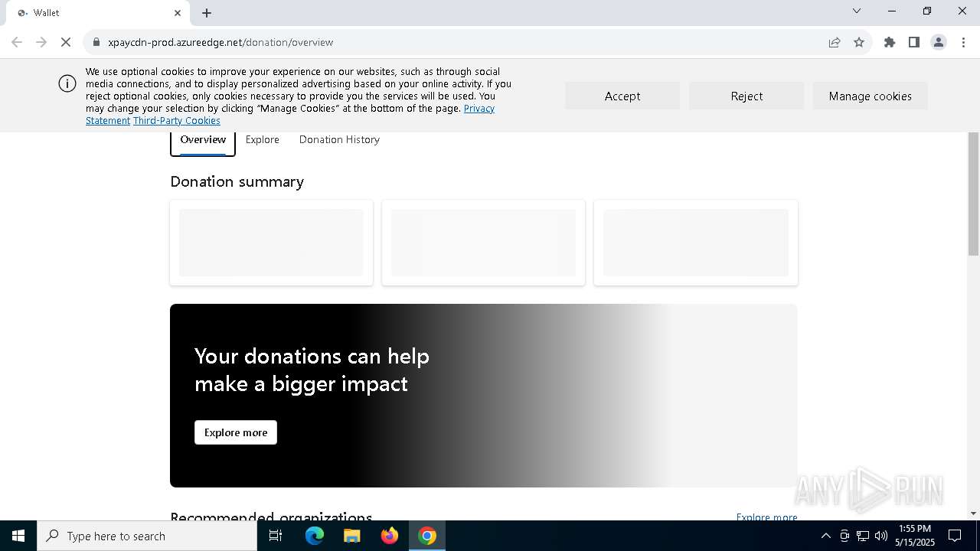The height and width of the screenshot is (551, 980).
Task: Open File Explorer from taskbar
Action: click(x=352, y=536)
